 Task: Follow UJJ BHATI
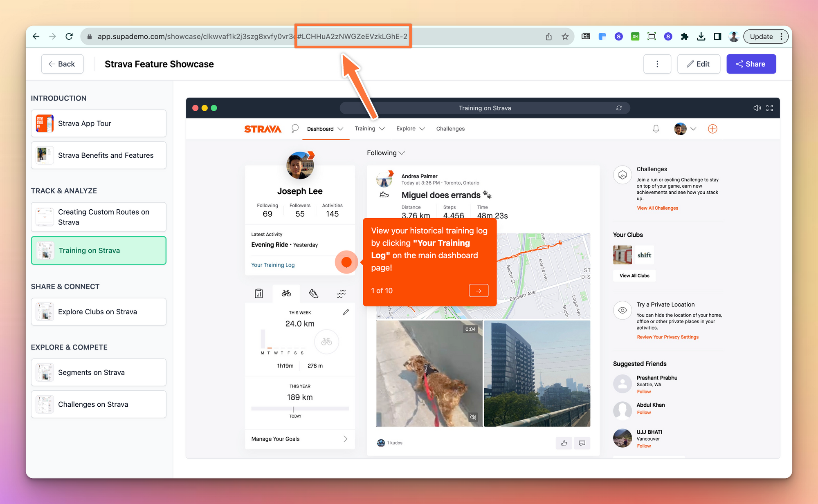coord(644,446)
